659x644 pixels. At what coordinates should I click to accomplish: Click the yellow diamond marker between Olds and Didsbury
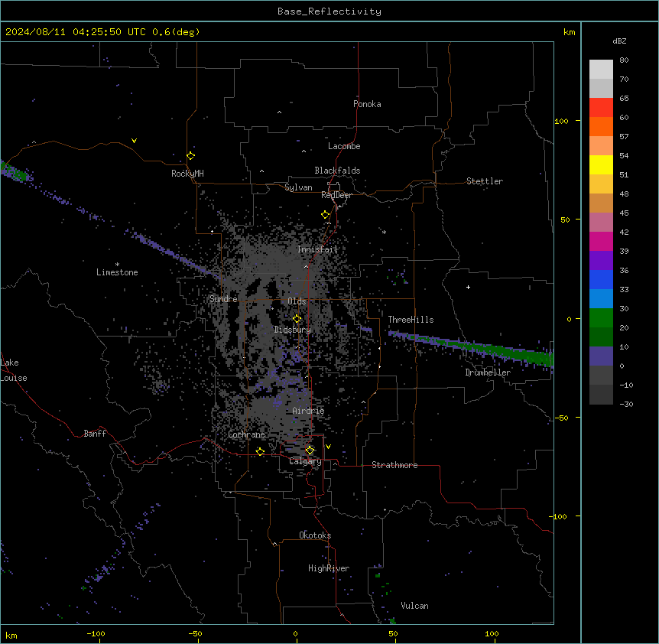tap(297, 319)
